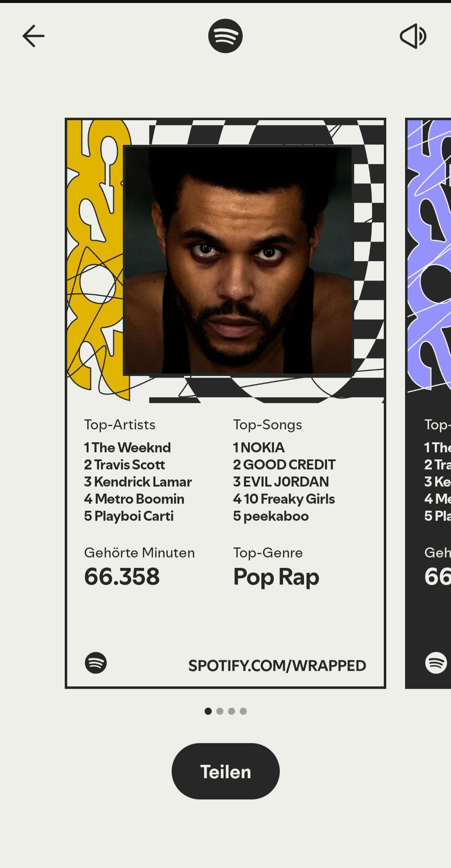Image resolution: width=451 pixels, height=868 pixels.
Task: Select the fourth page indicator dot
Action: click(x=243, y=711)
